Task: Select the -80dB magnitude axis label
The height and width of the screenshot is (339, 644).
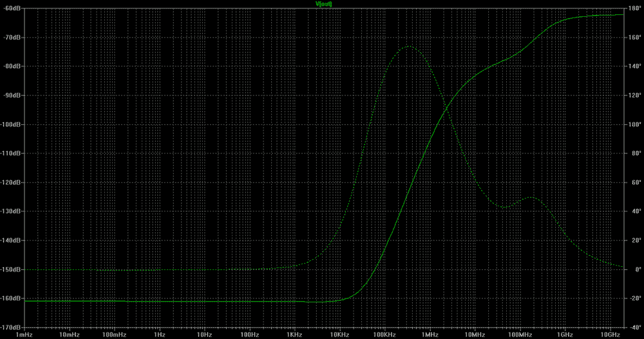Action: 10,66
